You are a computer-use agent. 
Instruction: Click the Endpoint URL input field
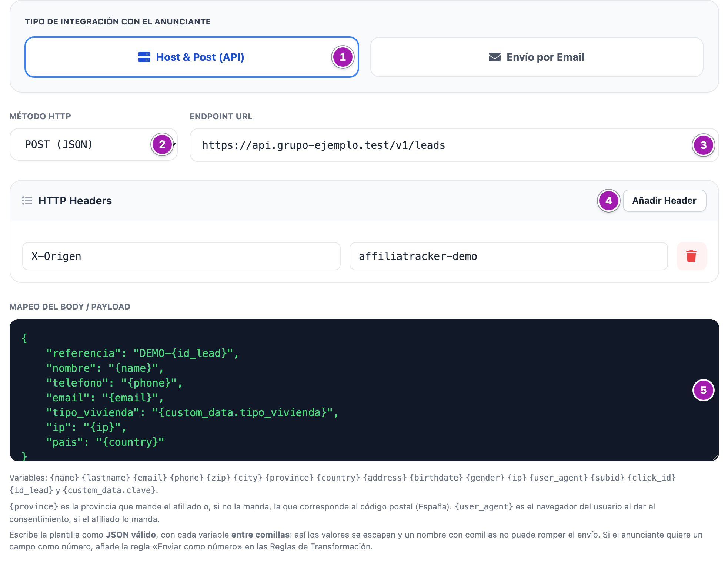tap(454, 145)
